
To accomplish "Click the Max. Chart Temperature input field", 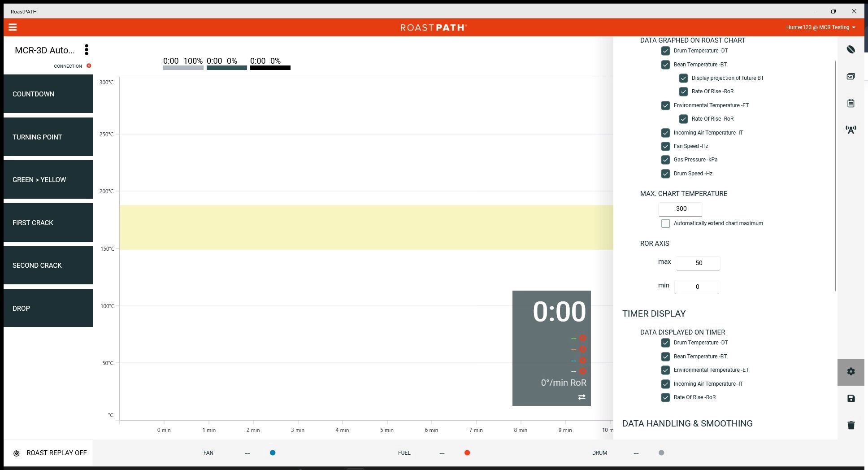I will coord(681,209).
